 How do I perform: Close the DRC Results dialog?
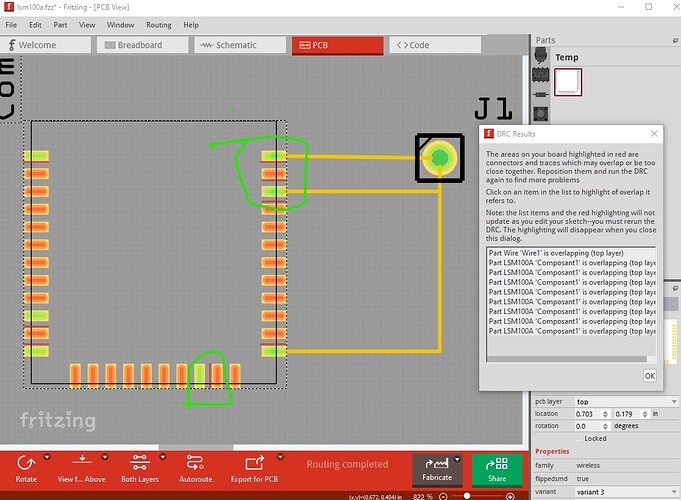coord(654,134)
